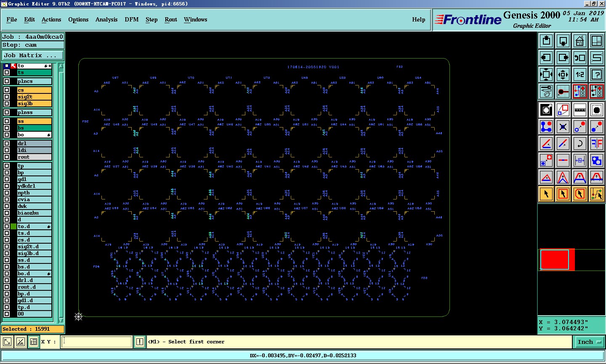Click green color swatch next to to.d
606x364 pixels.
13,226
